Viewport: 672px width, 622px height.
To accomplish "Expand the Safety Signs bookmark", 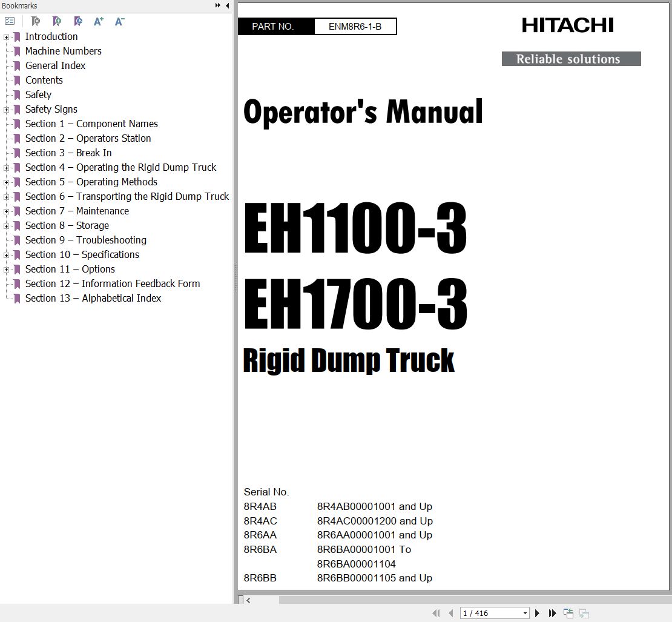I will coord(6,110).
